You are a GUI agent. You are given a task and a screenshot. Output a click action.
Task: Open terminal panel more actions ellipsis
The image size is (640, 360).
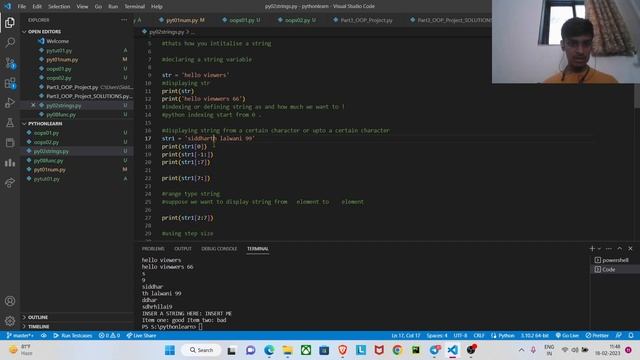(609, 249)
